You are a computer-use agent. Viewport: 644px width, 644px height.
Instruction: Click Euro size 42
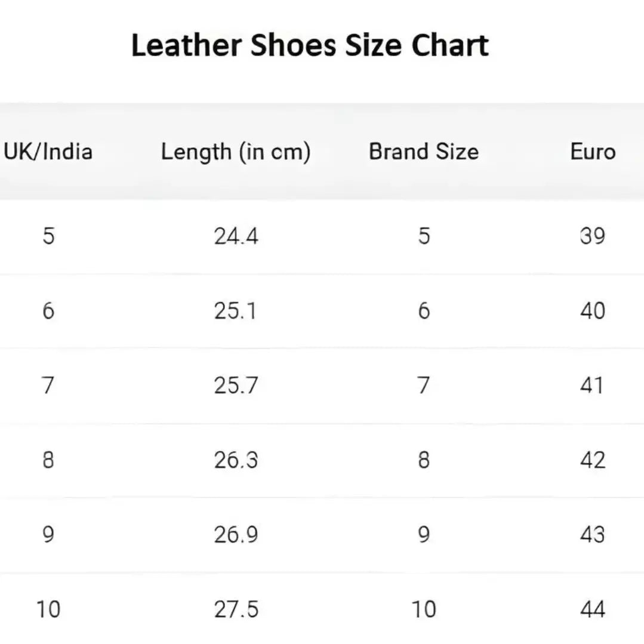pyautogui.click(x=593, y=460)
